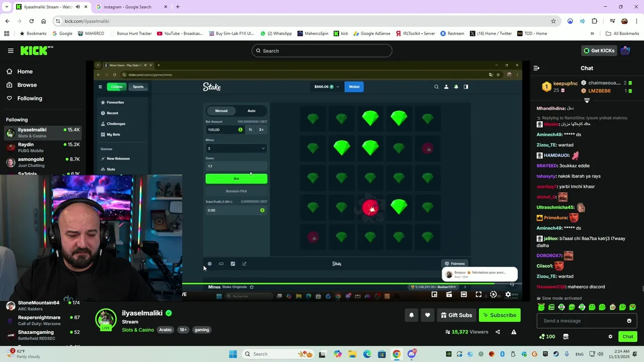The image size is (644, 362).
Task: Open StoneMountain64 recommended channel
Action: tap(42, 306)
